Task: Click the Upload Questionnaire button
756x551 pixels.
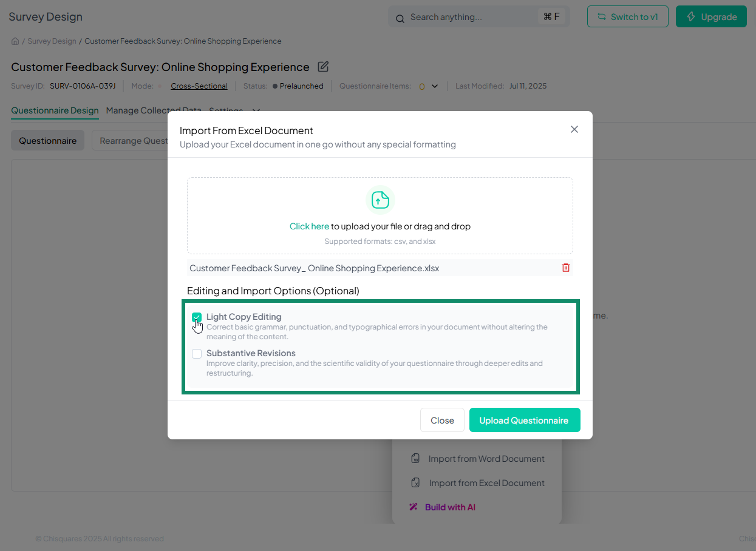Action: [x=524, y=421]
